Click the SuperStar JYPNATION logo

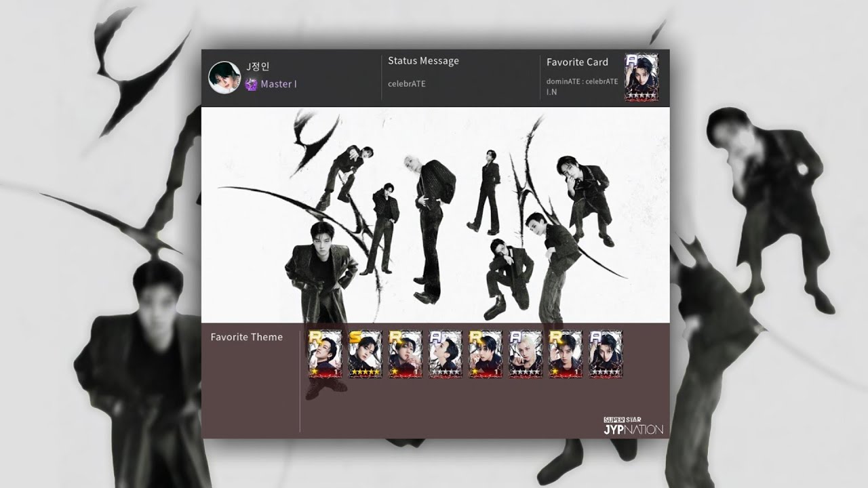tap(633, 425)
